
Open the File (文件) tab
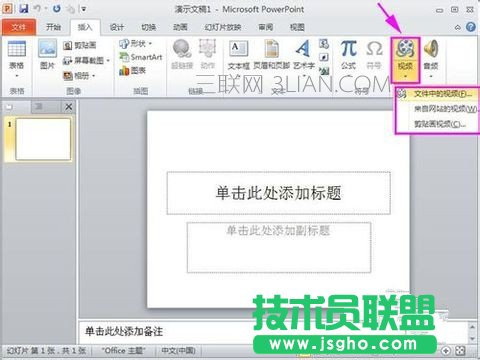click(19, 27)
